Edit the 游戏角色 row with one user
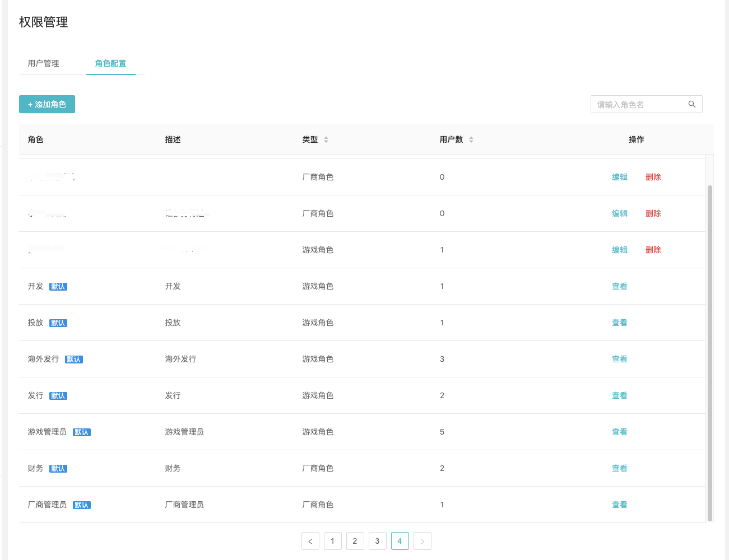The image size is (729, 560). coord(620,250)
